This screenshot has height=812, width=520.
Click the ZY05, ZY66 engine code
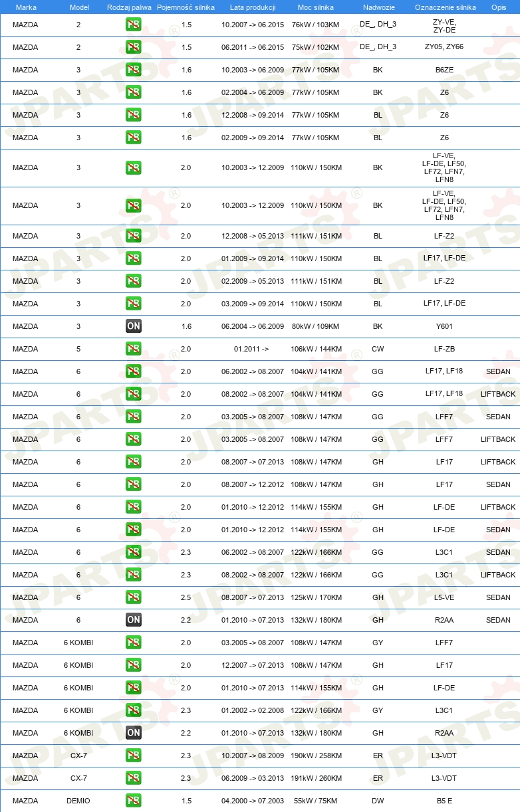[x=444, y=48]
